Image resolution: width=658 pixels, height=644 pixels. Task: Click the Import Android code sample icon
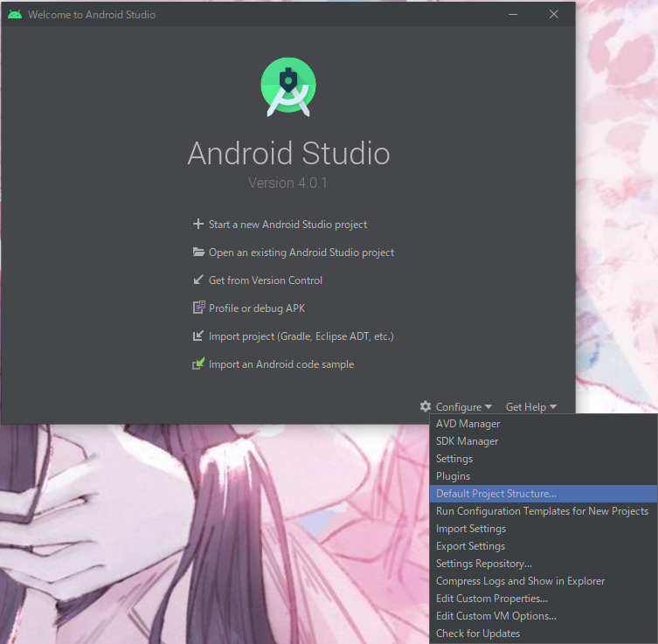tap(198, 364)
